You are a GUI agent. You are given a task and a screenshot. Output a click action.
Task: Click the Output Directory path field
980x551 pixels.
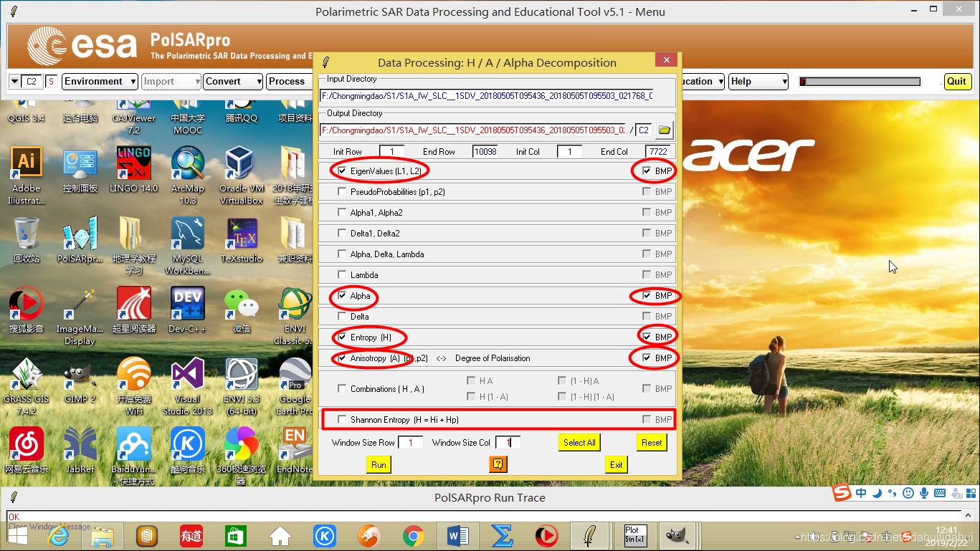(472, 130)
